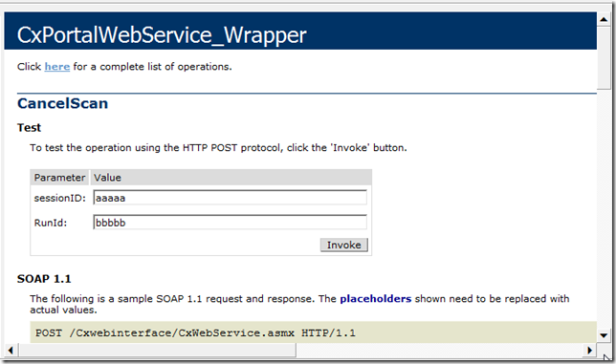Click the horizontal scrollbar left arrow
The height and width of the screenshot is (364, 616).
[x=11, y=350]
